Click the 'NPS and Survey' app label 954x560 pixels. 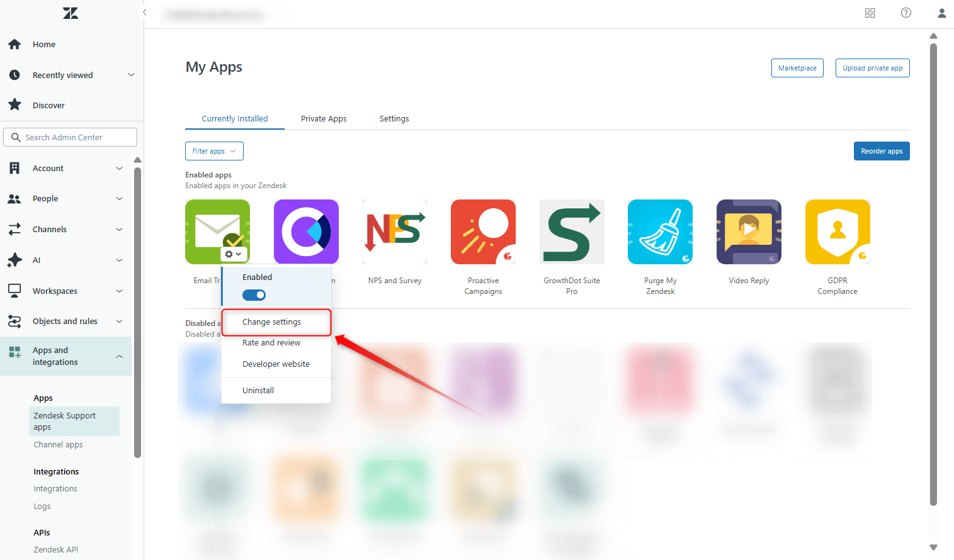point(395,281)
